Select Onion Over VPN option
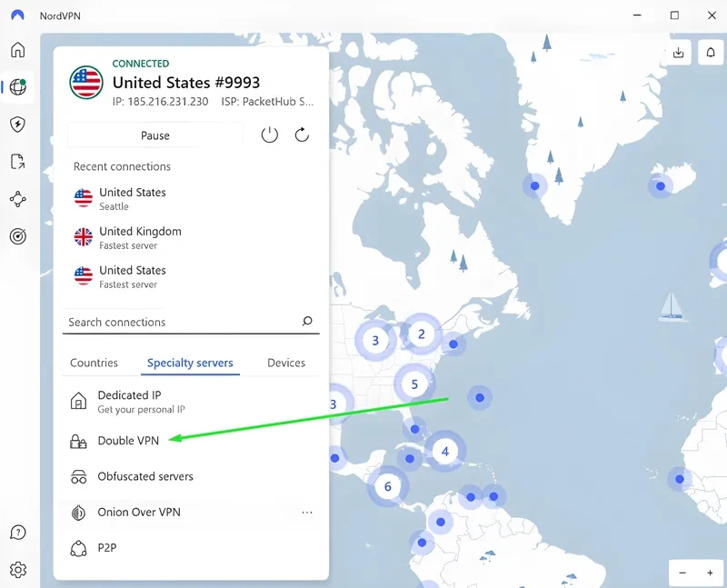The height and width of the screenshot is (588, 727). (191, 512)
